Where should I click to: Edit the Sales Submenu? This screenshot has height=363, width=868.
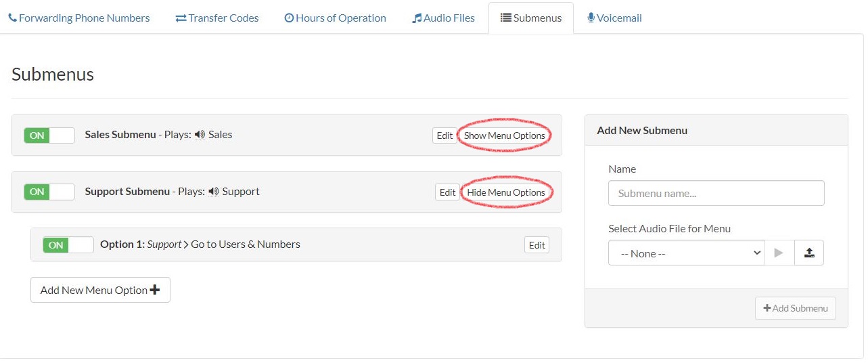coord(444,135)
